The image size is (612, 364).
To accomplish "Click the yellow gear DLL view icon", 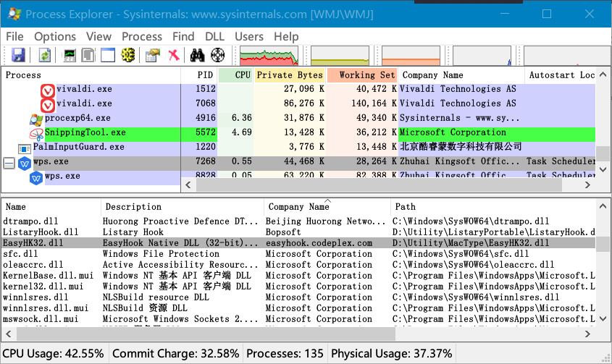I will point(127,55).
